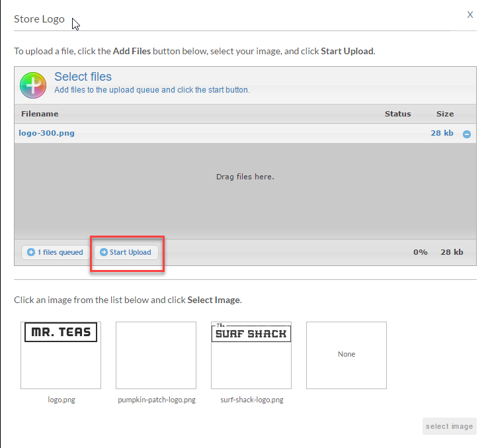Close the Store Logo dialog with X
The image size is (490, 448).
[x=470, y=15]
